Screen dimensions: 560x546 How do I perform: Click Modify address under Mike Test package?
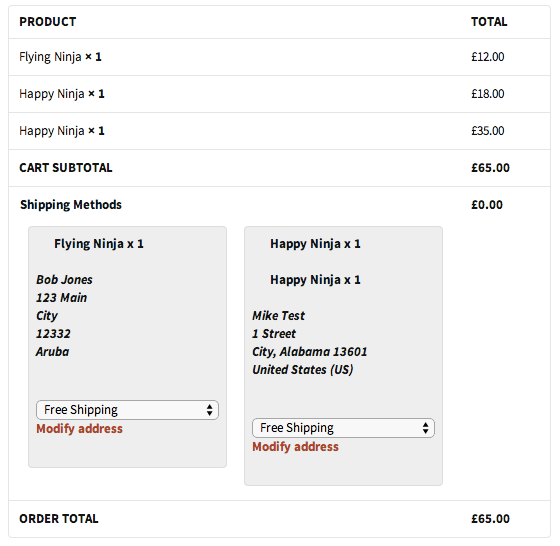click(295, 447)
